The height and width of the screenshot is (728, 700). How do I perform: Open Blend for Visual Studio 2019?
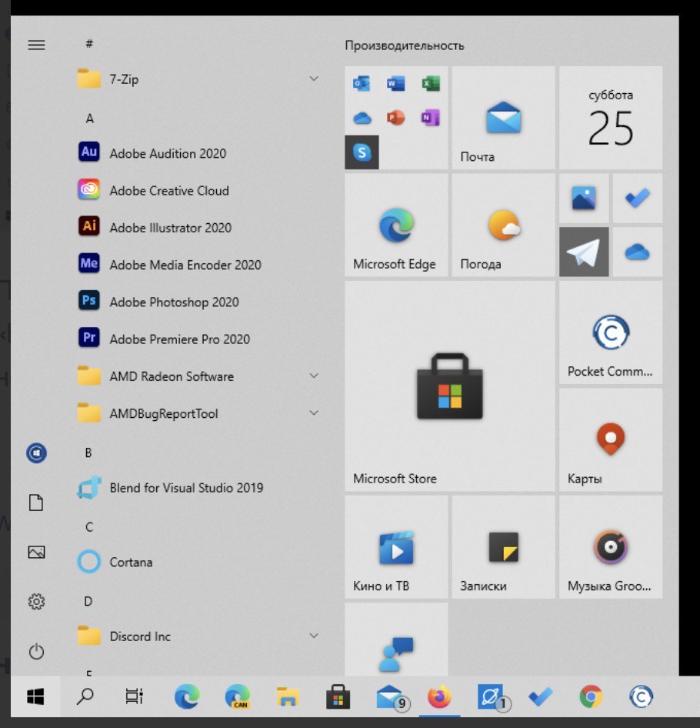(197, 487)
